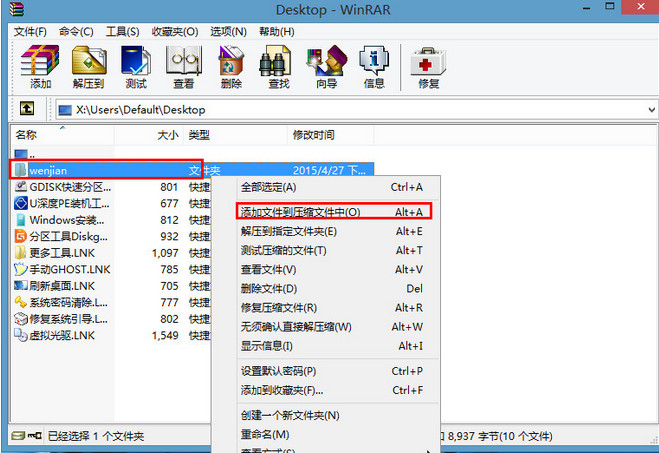Open the 工具(S) menu
This screenshot has width=659, height=453.
tap(122, 32)
